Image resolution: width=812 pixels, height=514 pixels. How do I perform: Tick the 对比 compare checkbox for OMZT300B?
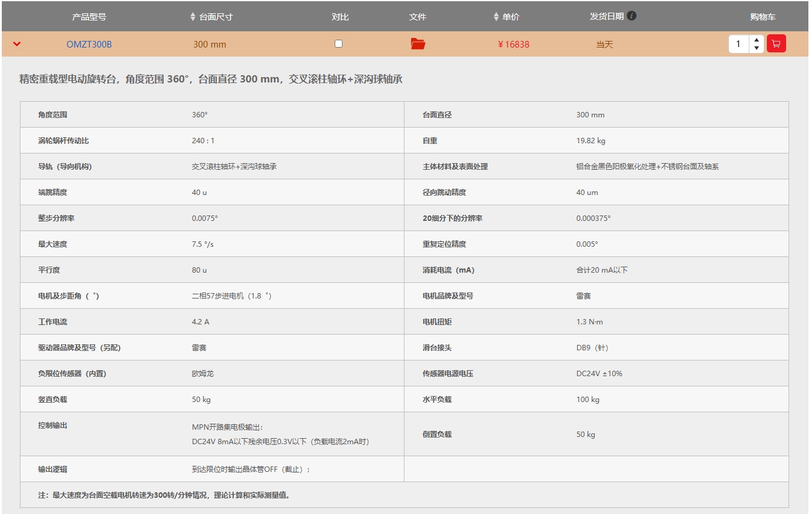tap(338, 43)
